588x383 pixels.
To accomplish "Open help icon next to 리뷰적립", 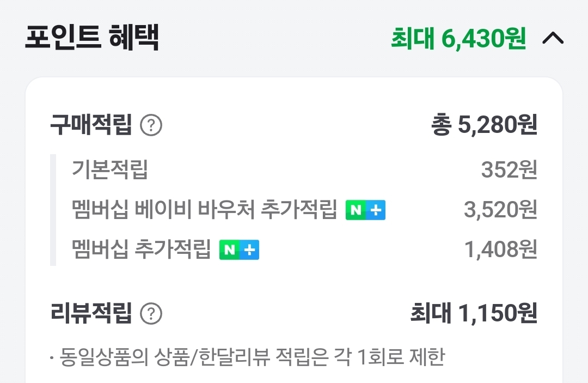I will point(151,314).
